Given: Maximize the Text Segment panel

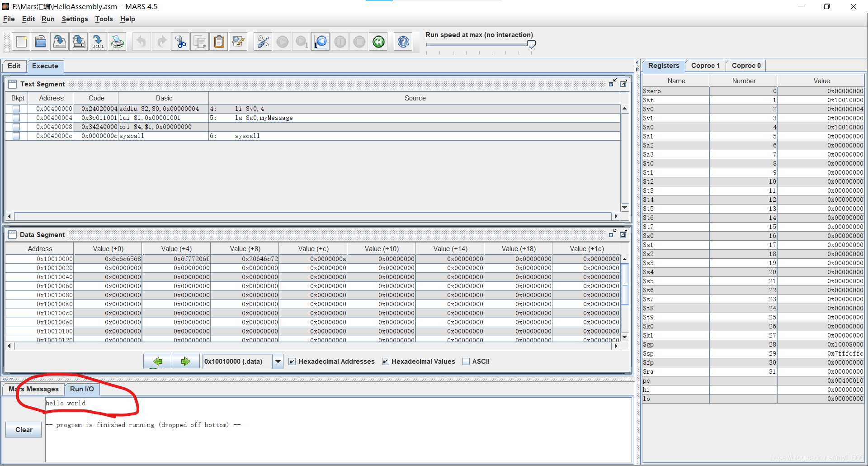Looking at the screenshot, I should point(623,83).
